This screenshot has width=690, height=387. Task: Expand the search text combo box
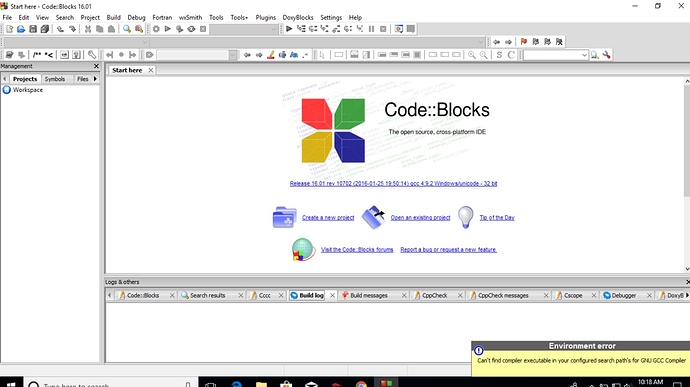(555, 55)
